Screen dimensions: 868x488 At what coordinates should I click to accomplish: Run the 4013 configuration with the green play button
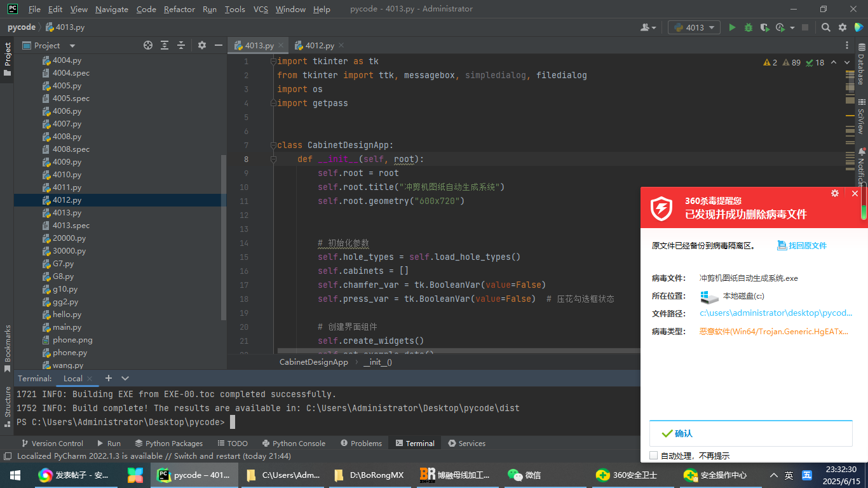point(732,27)
